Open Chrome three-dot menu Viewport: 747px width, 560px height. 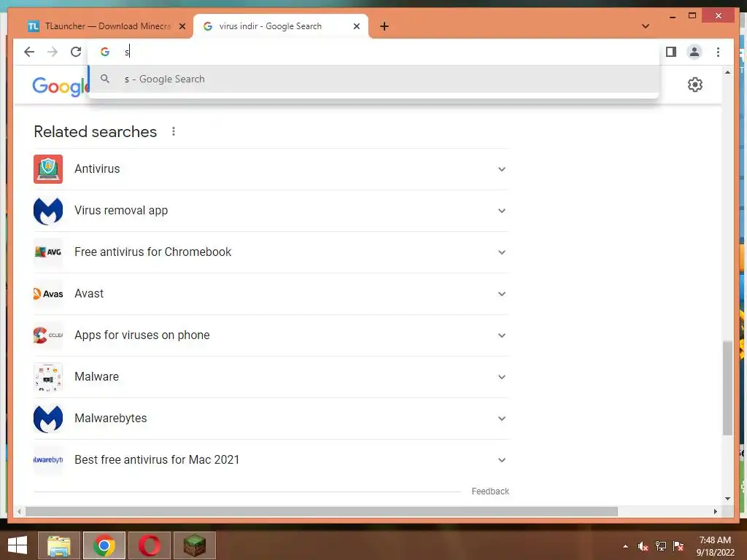pos(718,52)
